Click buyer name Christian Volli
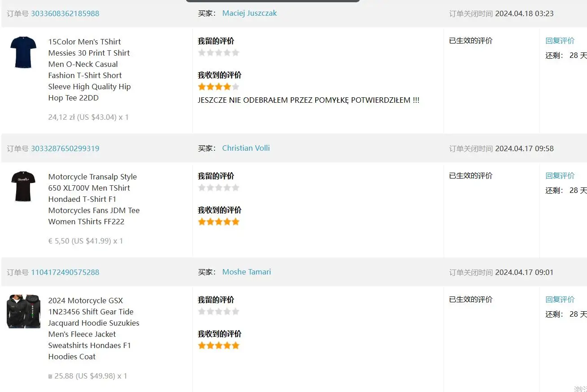The width and height of the screenshot is (587, 392). [x=246, y=148]
